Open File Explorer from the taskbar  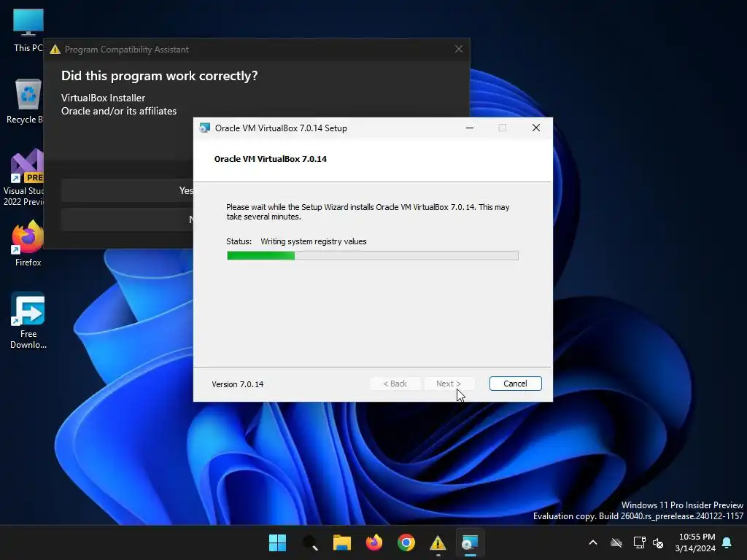(342, 542)
